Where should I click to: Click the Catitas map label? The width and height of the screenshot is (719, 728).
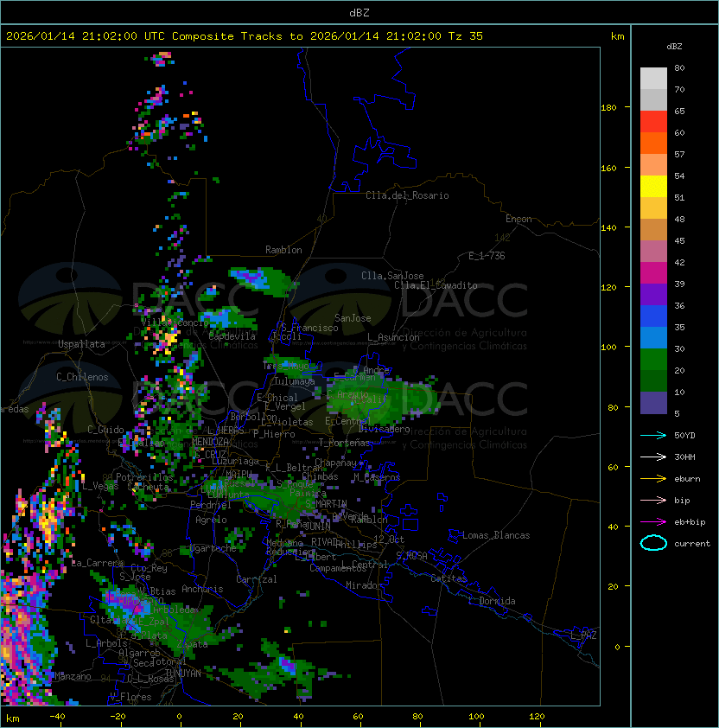449,578
